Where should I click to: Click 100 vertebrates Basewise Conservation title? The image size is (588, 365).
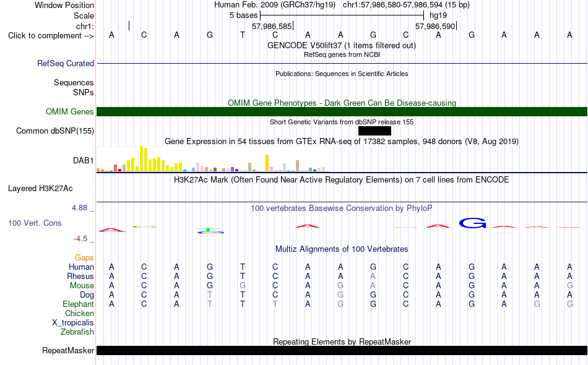tap(342, 208)
